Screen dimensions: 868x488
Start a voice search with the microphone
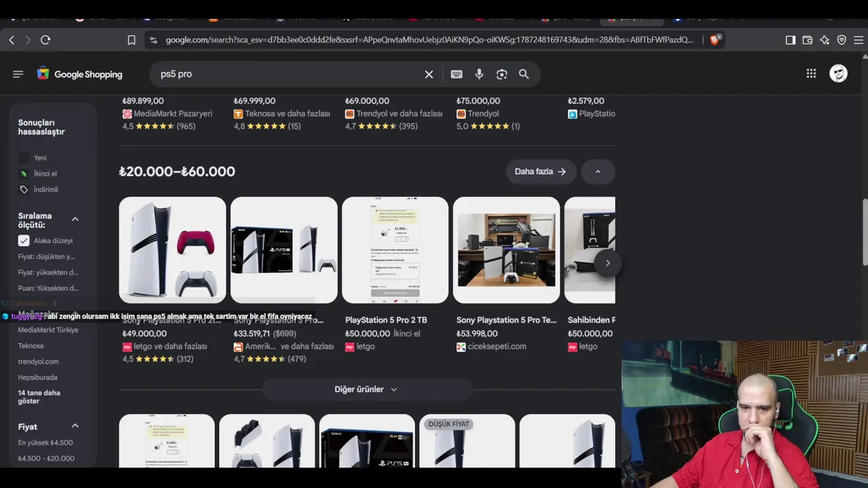(x=479, y=74)
